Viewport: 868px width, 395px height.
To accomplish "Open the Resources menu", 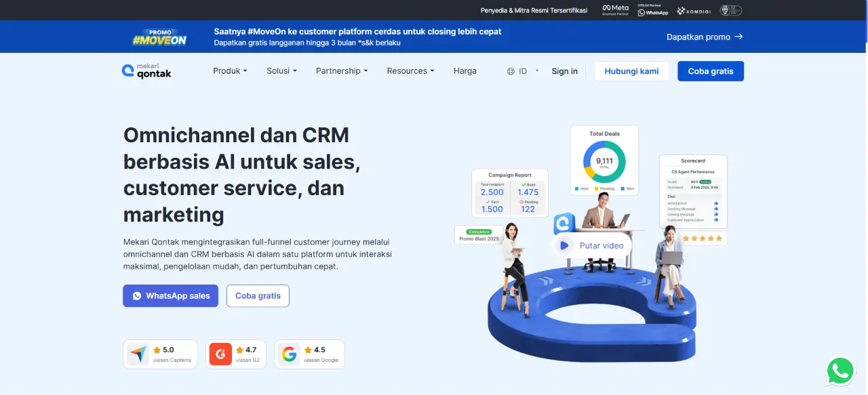I will [x=410, y=71].
